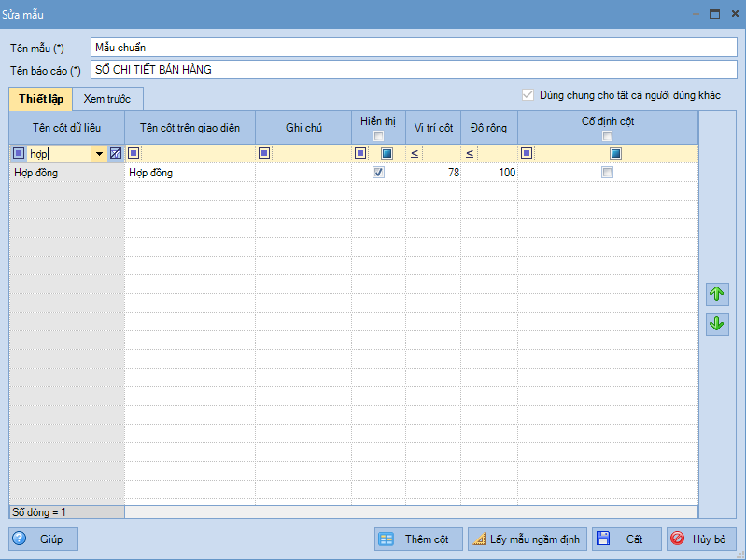Uncheck Hiển thị for Hợp đồng row
The height and width of the screenshot is (560, 746).
click(x=378, y=173)
